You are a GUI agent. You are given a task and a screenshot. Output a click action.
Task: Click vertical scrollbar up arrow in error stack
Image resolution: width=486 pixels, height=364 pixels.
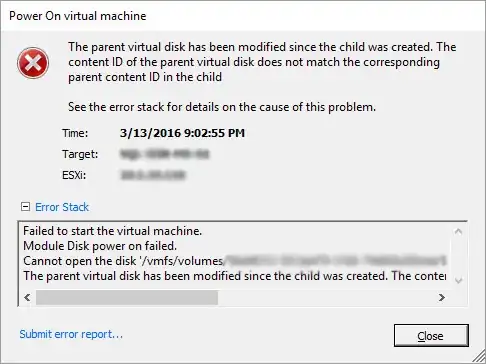458,231
